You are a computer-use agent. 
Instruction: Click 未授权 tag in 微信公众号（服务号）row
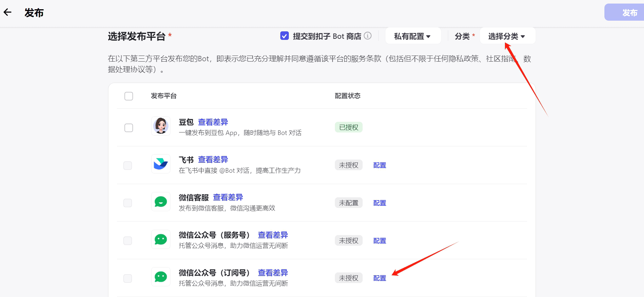click(349, 240)
